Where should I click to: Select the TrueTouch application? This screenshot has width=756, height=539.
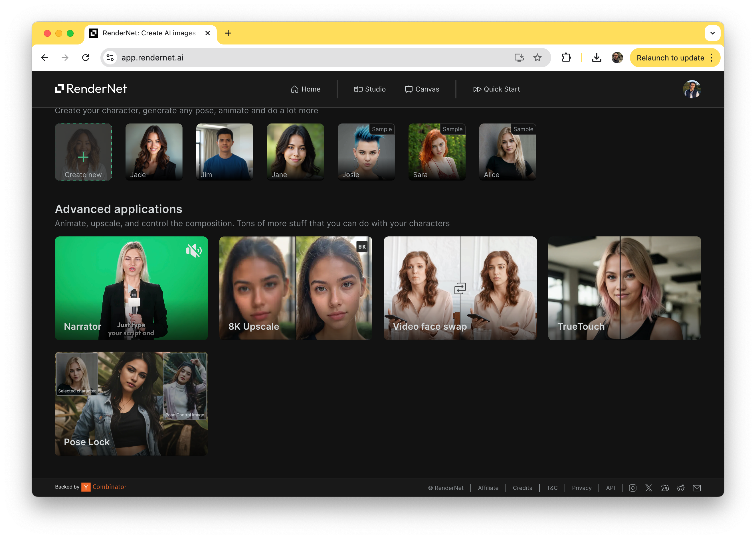tap(624, 287)
